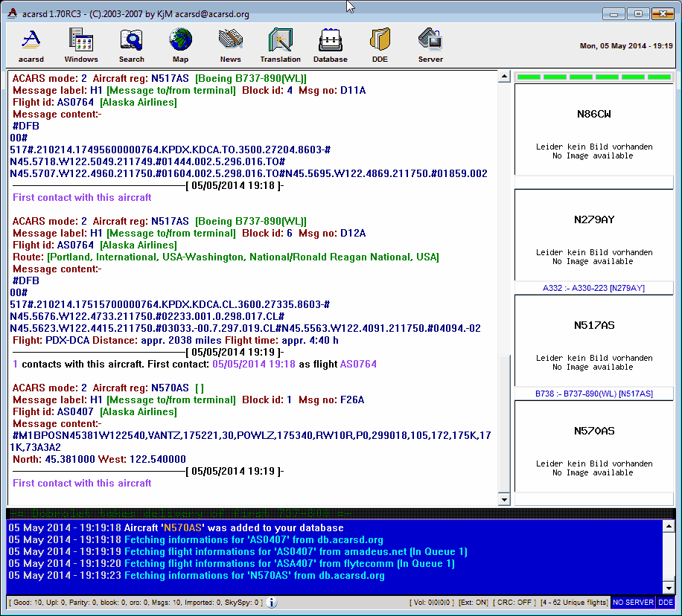Select the N86CW aircraft thumbnail
This screenshot has width=682, height=616.
[x=593, y=129]
